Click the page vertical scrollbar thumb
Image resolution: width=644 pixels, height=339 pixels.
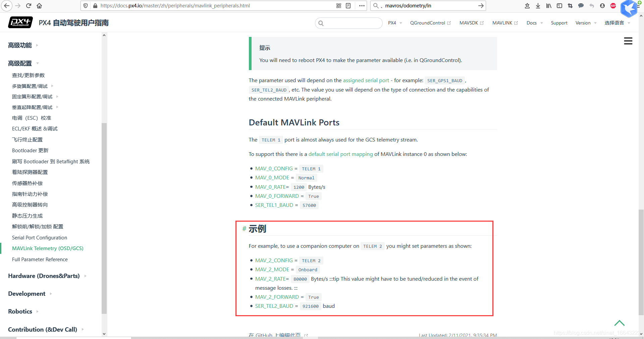641,262
